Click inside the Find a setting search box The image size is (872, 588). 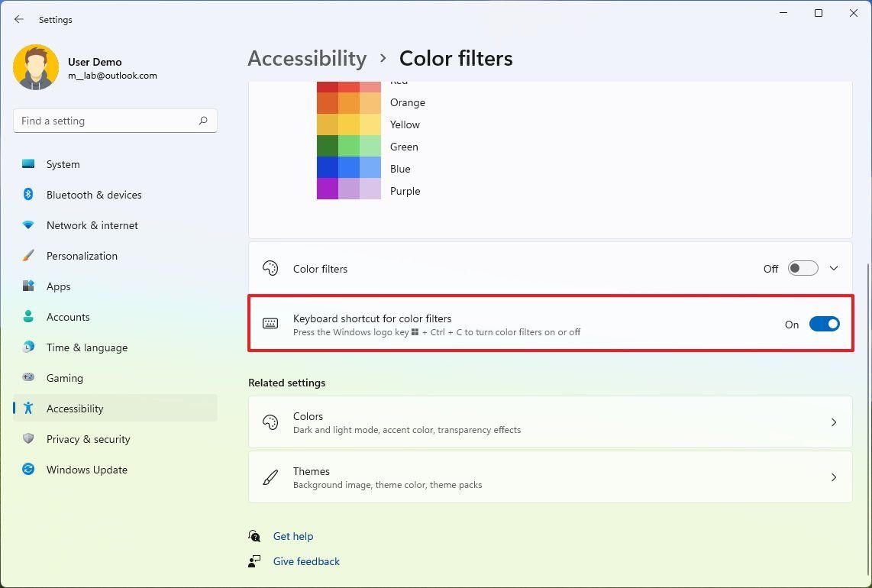click(115, 120)
